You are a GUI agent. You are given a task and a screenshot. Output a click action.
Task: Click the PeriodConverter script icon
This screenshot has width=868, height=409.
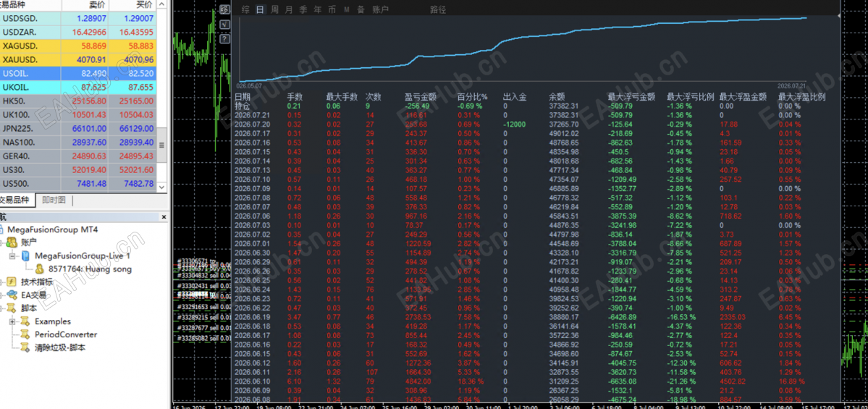(x=25, y=334)
